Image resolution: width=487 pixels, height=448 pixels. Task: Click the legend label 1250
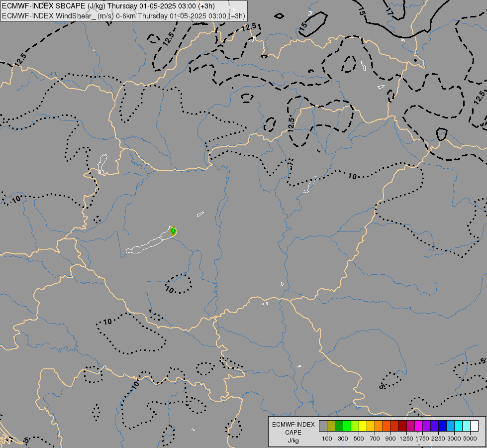406,439
